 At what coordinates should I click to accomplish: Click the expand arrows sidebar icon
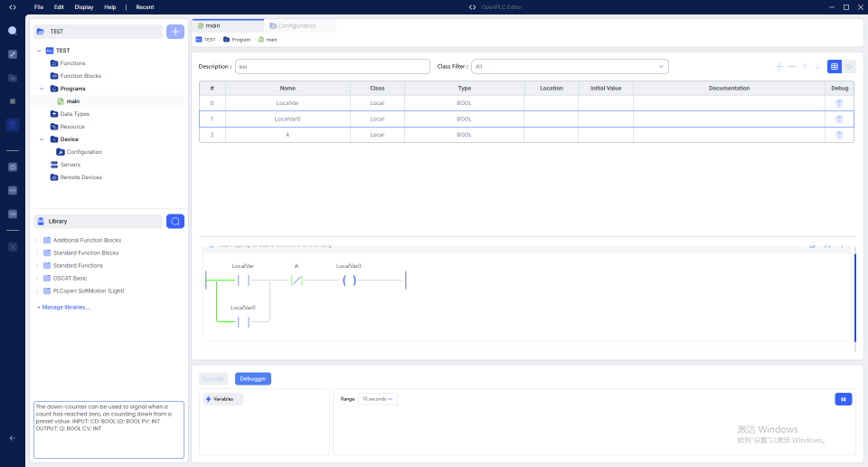click(x=12, y=54)
